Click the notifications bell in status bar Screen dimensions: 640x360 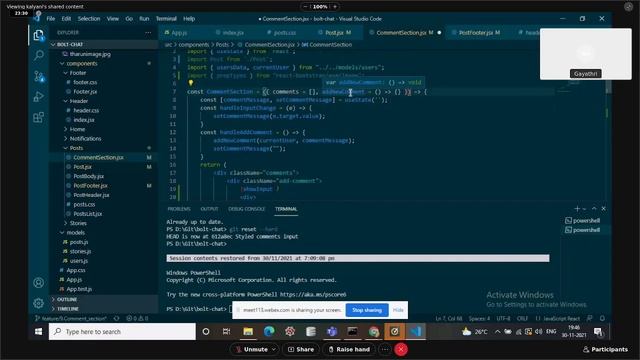click(602, 318)
